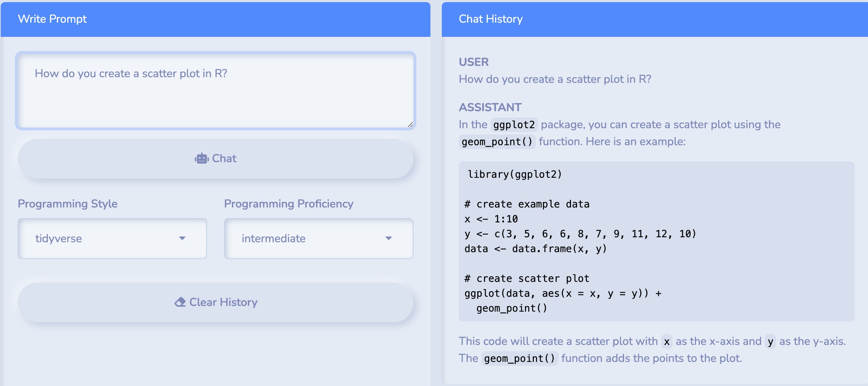This screenshot has height=386, width=868.
Task: Open the tidyverse dropdown arrow
Action: 182,238
